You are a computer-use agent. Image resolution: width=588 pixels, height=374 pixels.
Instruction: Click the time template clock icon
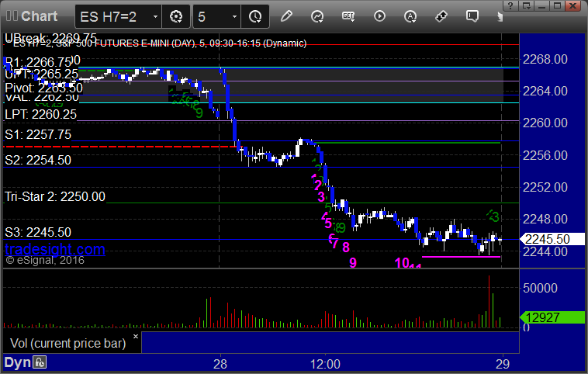[x=255, y=16]
